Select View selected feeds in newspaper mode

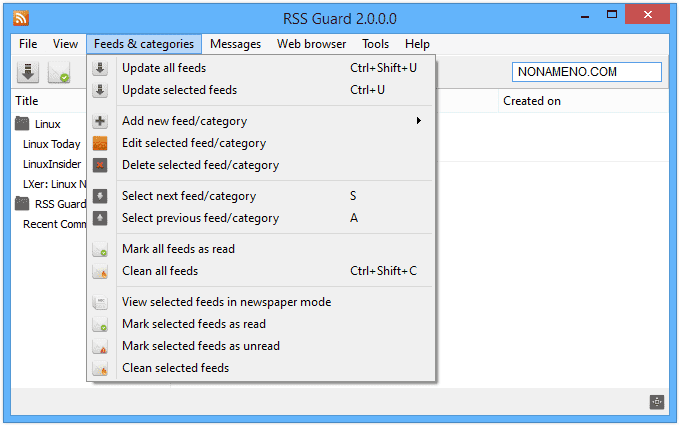point(226,302)
